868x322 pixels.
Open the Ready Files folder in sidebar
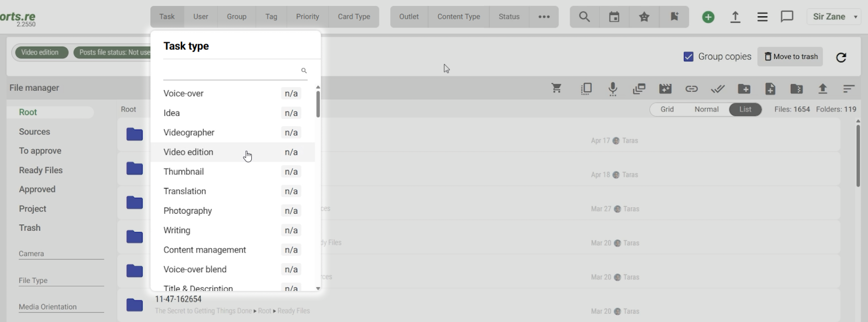[x=41, y=170]
